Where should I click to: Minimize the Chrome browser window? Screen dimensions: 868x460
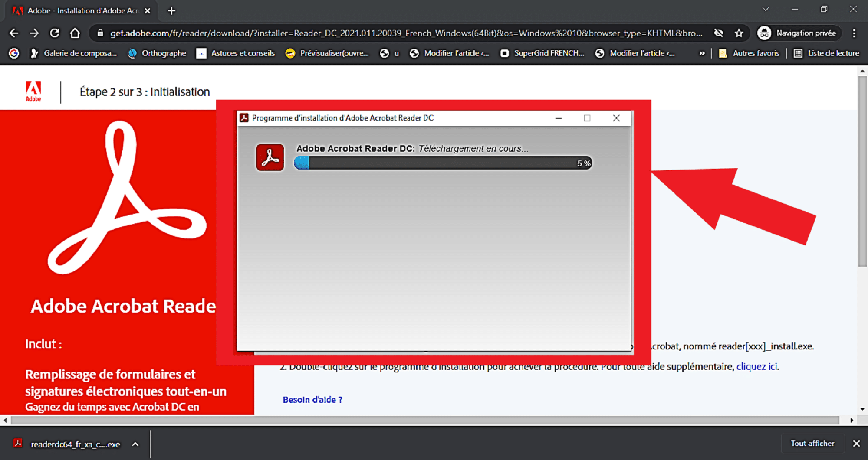(795, 9)
